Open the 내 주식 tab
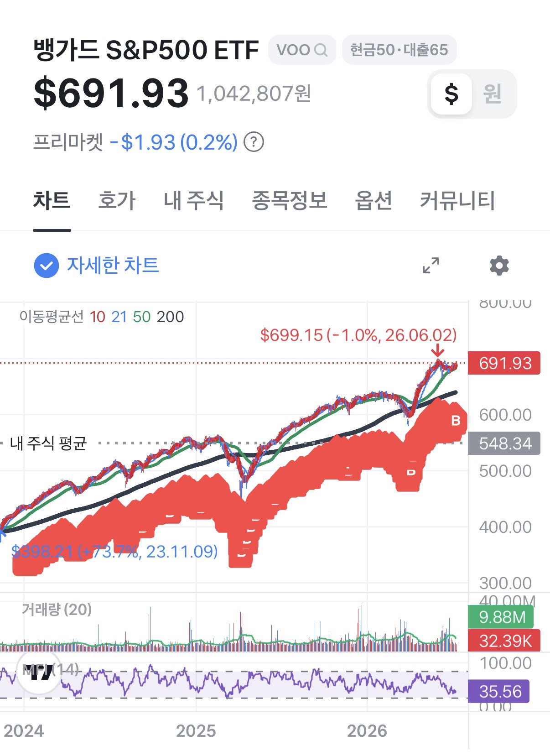Image resolution: width=550 pixels, height=756 pixels. click(194, 200)
